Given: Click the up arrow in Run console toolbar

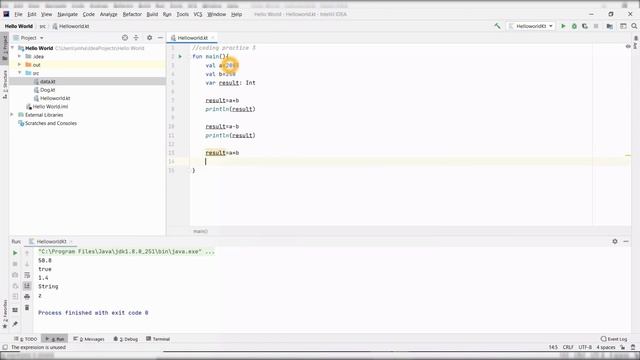Looking at the screenshot, I should pos(27,253).
